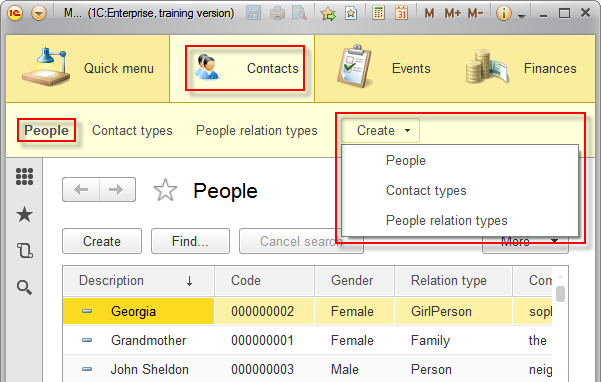Open the Calendar icon showing 31
Viewport: 601px width, 382px height.
point(401,13)
